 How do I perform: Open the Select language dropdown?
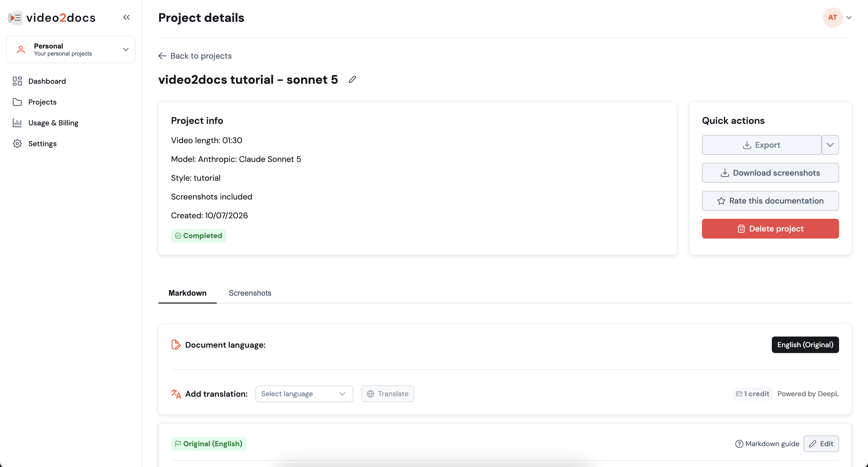304,394
